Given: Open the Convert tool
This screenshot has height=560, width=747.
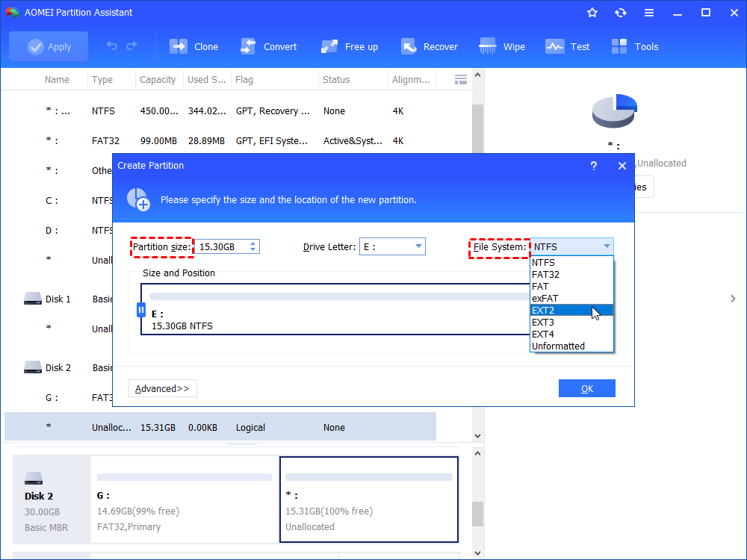Looking at the screenshot, I should tap(269, 46).
